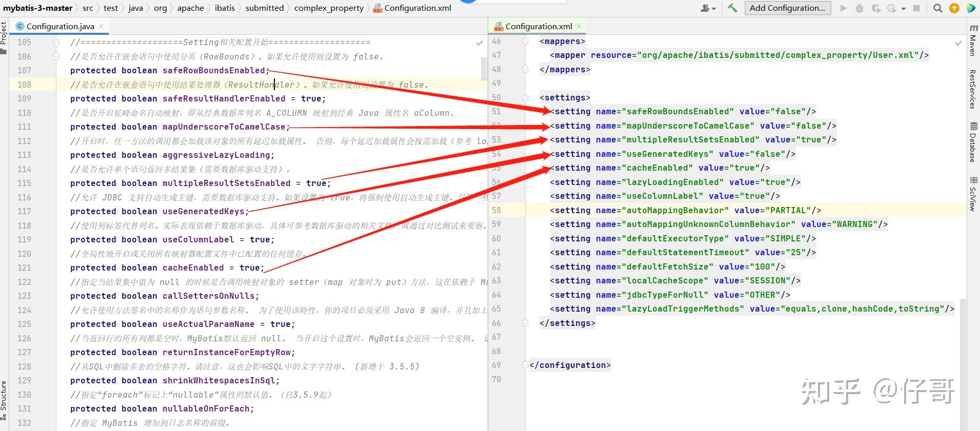Open the Maven tool window
Viewport: 980px width, 431px height.
point(972,40)
